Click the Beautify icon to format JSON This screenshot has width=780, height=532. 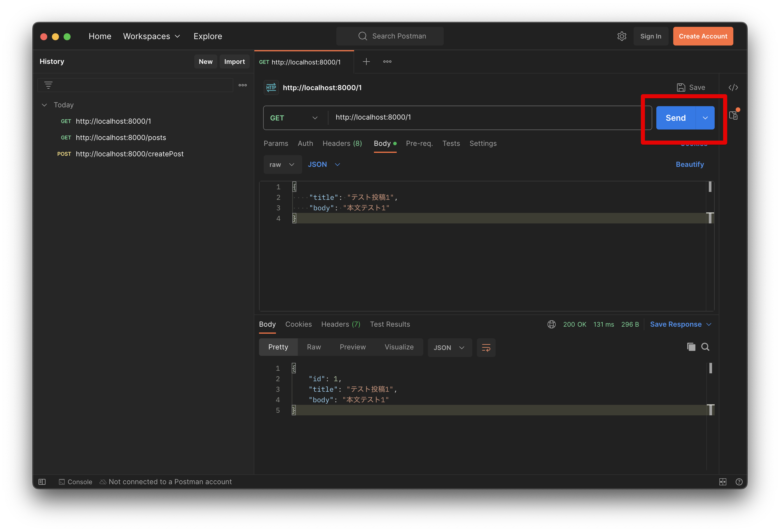(689, 164)
